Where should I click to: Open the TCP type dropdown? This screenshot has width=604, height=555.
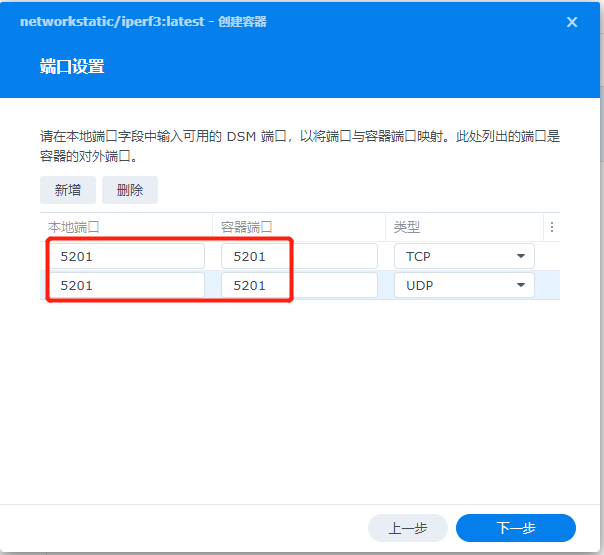(x=464, y=256)
